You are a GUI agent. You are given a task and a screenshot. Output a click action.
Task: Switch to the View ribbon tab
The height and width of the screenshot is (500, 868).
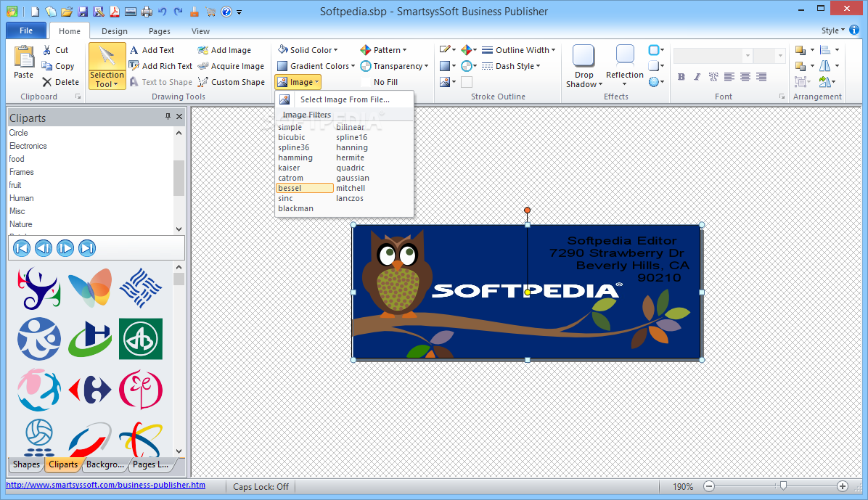point(200,31)
